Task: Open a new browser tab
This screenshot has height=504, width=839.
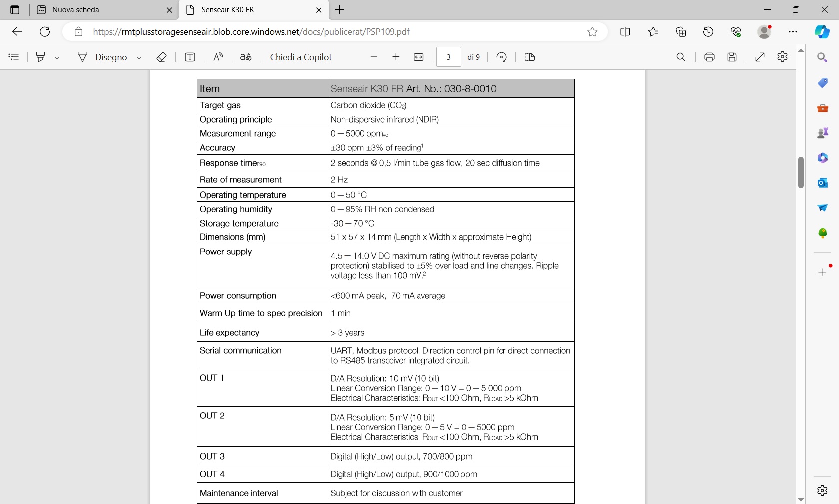Action: pos(340,10)
